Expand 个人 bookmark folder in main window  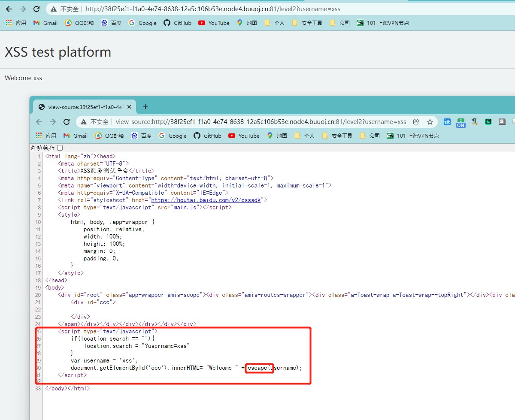[275, 23]
